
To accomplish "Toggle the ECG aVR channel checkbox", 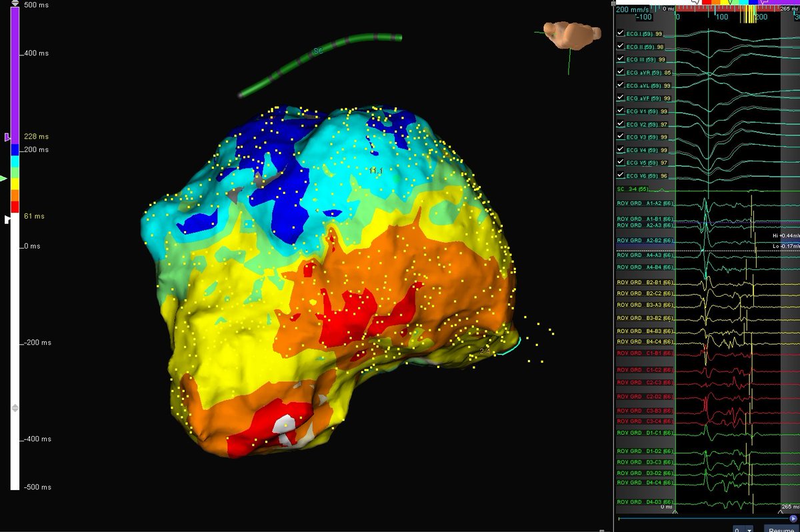I will coord(620,72).
